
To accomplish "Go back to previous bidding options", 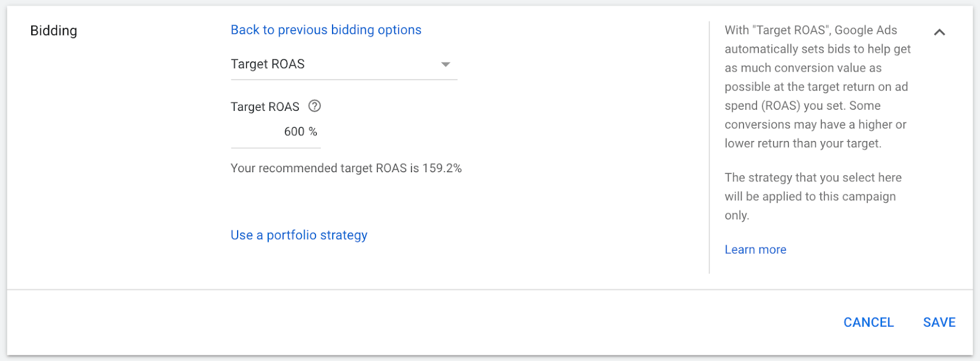I will pos(326,30).
